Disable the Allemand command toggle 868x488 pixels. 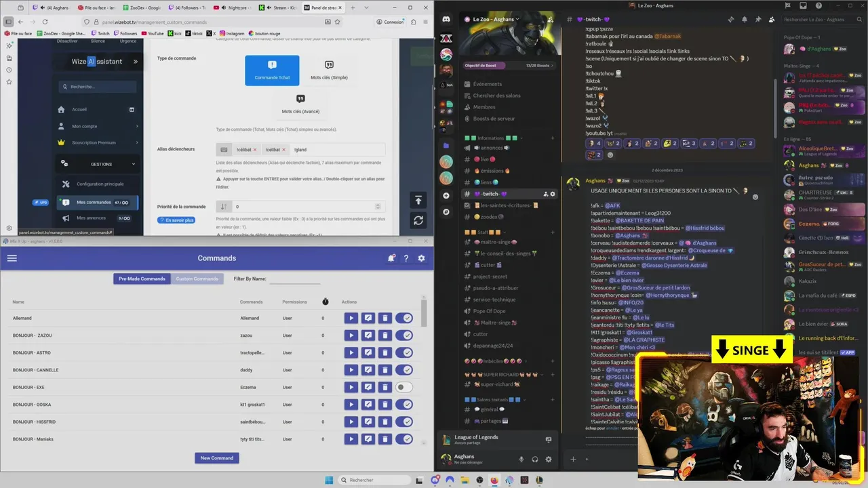[404, 318]
